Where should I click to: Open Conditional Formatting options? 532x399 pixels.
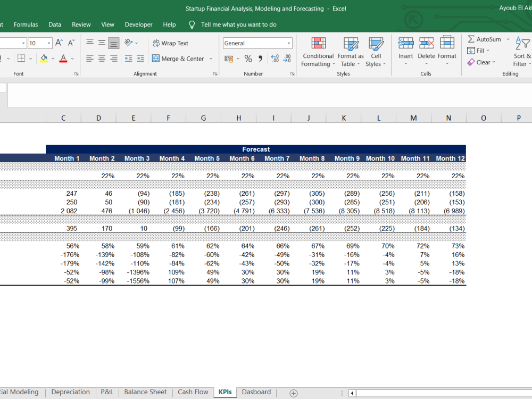coord(318,52)
